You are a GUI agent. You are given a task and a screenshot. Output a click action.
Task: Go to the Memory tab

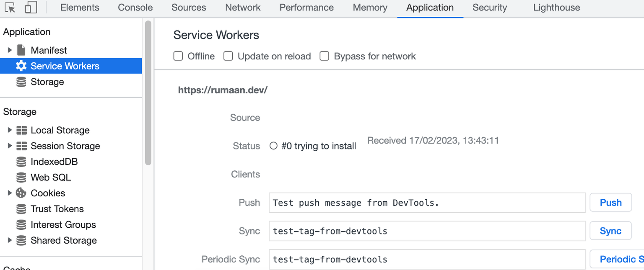coord(370,8)
